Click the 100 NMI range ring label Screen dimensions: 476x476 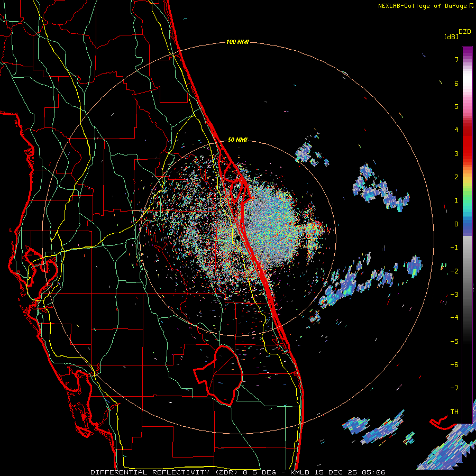click(237, 42)
